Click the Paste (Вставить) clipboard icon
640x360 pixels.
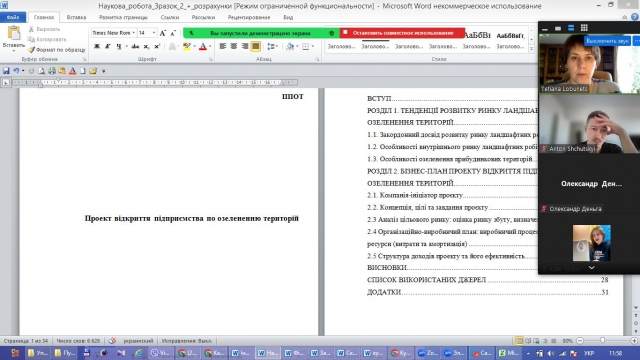[13, 33]
